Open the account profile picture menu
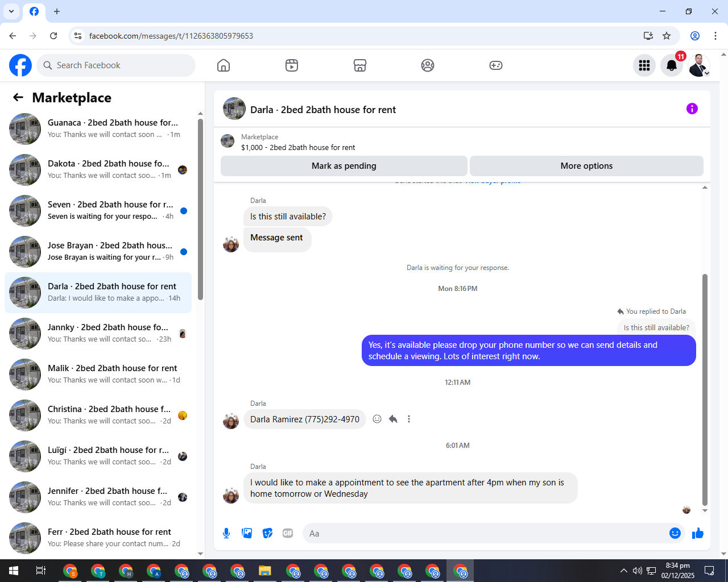This screenshot has width=728, height=582. (x=699, y=65)
